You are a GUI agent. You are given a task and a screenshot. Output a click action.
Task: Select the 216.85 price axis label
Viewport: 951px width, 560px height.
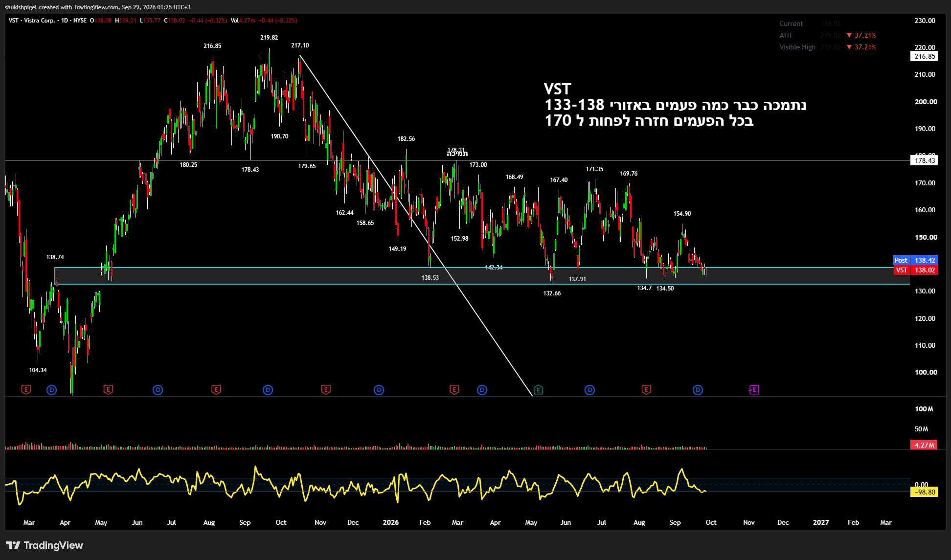[924, 56]
